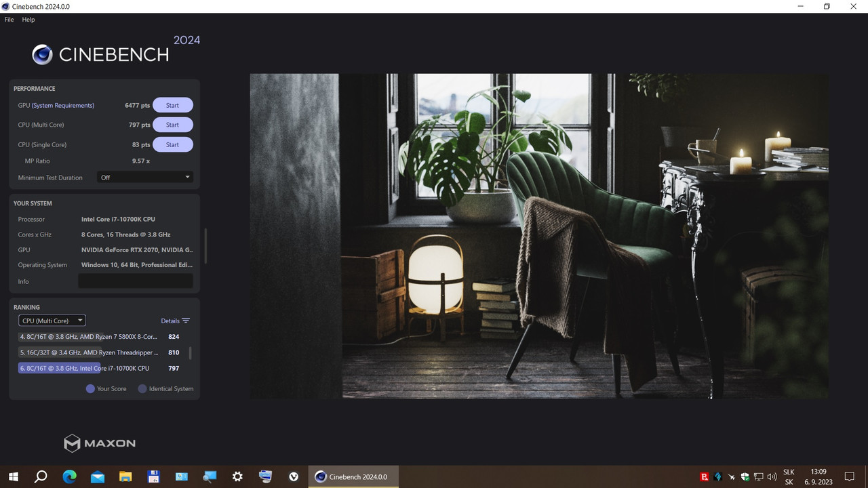This screenshot has width=868, height=488.
Task: Click the airplane mode tray icon
Action: coord(732,477)
